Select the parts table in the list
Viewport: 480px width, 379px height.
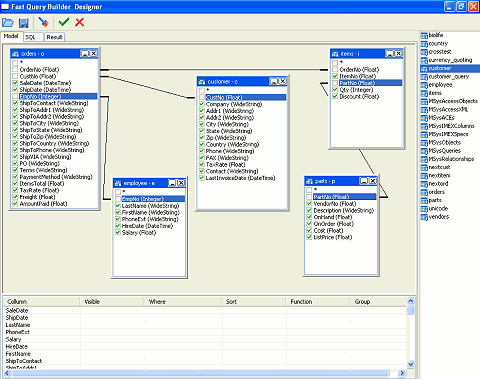point(435,200)
